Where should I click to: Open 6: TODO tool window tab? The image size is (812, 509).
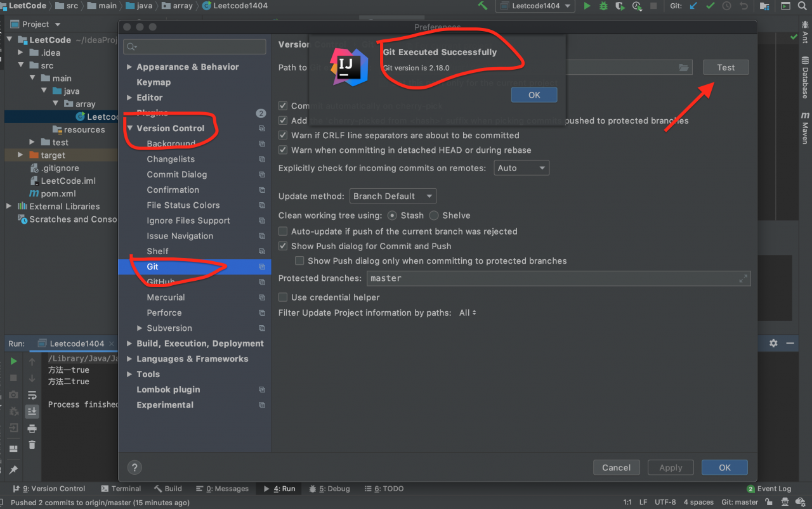click(x=384, y=489)
